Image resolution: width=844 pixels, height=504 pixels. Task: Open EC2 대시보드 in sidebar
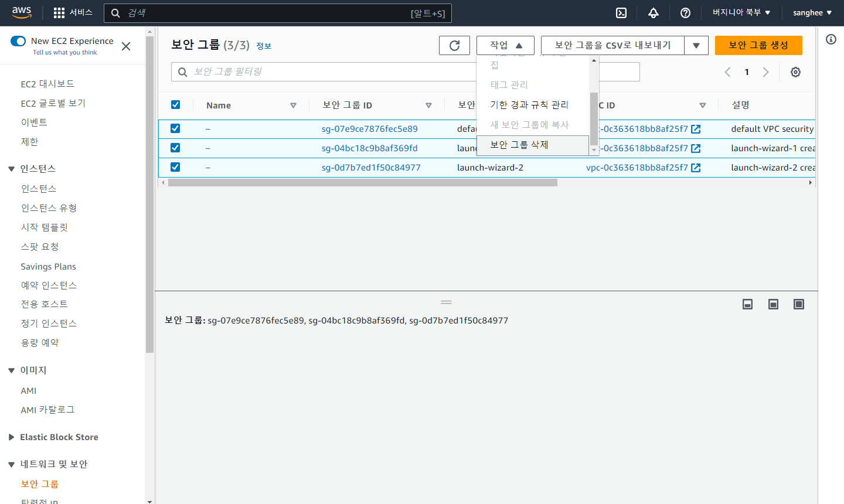pos(47,84)
